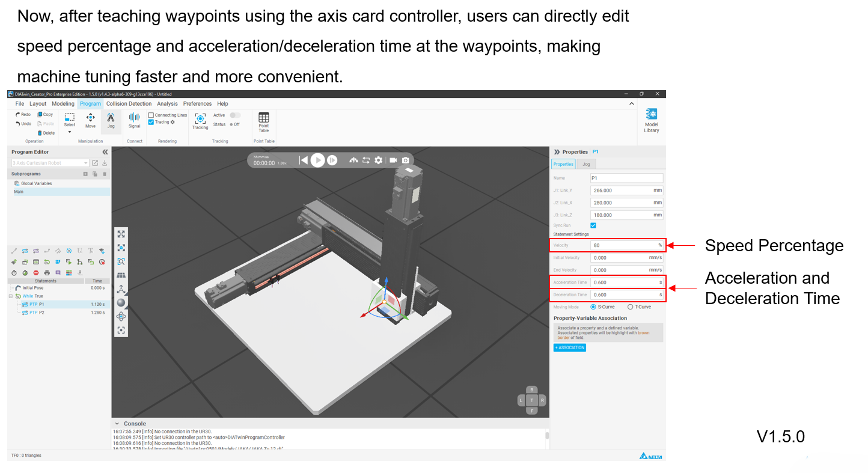Open the 3 Axis Cartesian Robot dropdown
Viewport: 868px width, 473px height.
click(50, 163)
